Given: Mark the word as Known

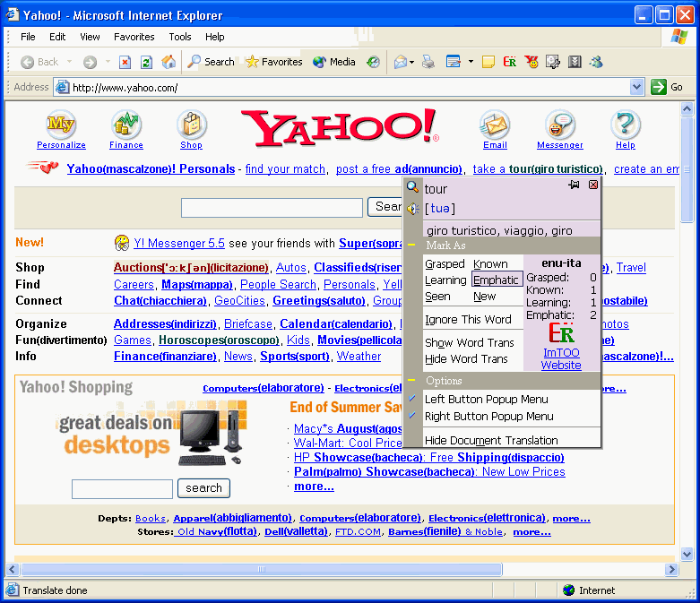Looking at the screenshot, I should click(x=490, y=263).
